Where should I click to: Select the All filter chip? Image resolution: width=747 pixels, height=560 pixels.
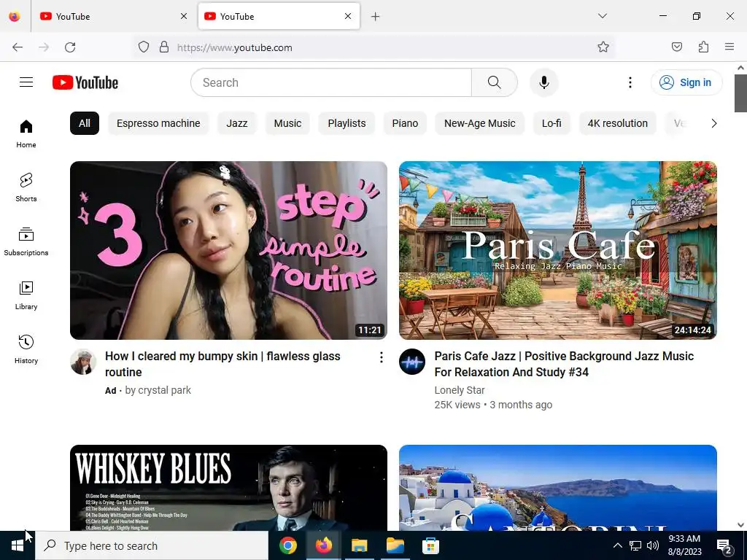85,123
